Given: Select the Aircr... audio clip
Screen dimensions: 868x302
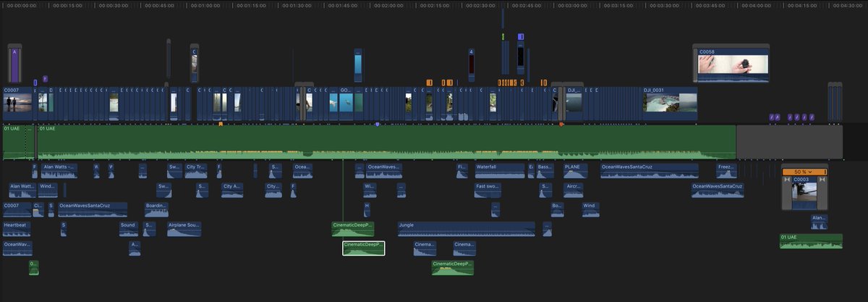Looking at the screenshot, I should tap(573, 190).
